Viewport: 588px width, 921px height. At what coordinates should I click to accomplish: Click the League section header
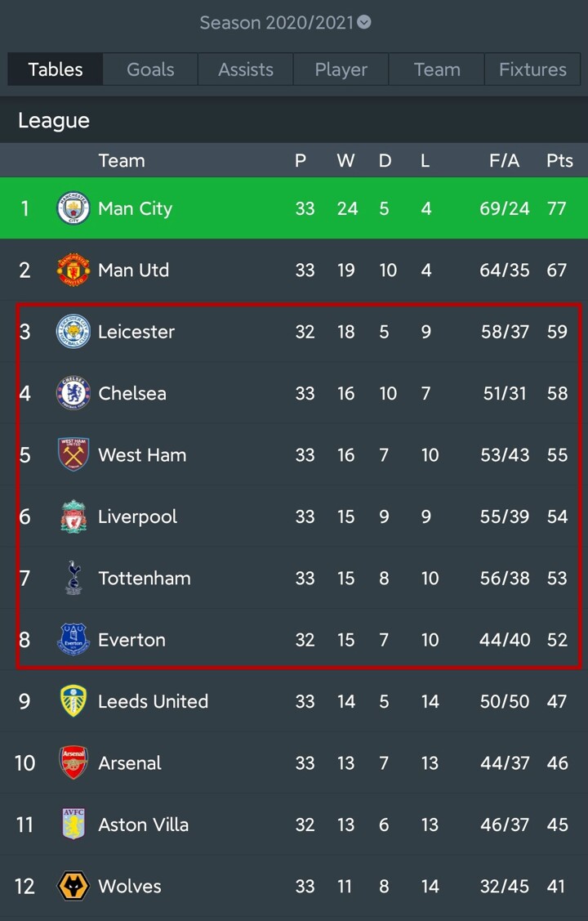click(x=54, y=121)
